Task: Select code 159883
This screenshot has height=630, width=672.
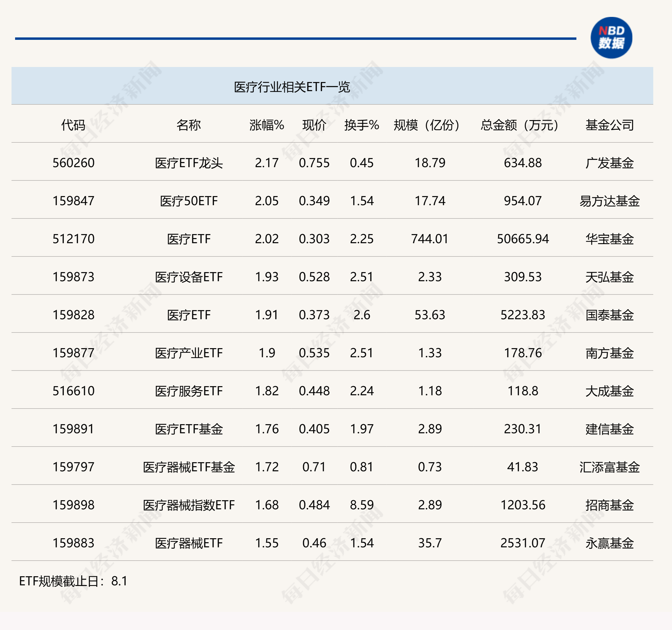Action: (73, 543)
